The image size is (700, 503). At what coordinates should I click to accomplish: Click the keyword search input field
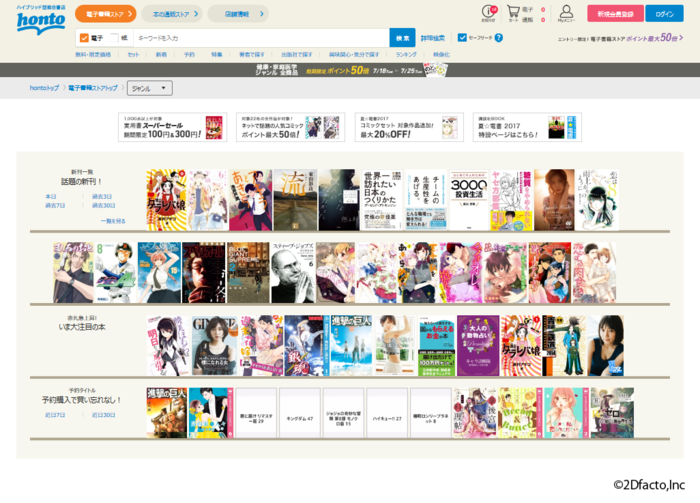click(x=262, y=38)
